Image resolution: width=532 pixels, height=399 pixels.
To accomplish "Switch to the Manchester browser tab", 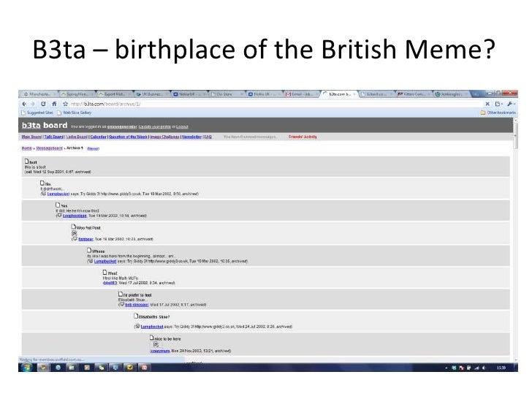I will pos(39,94).
